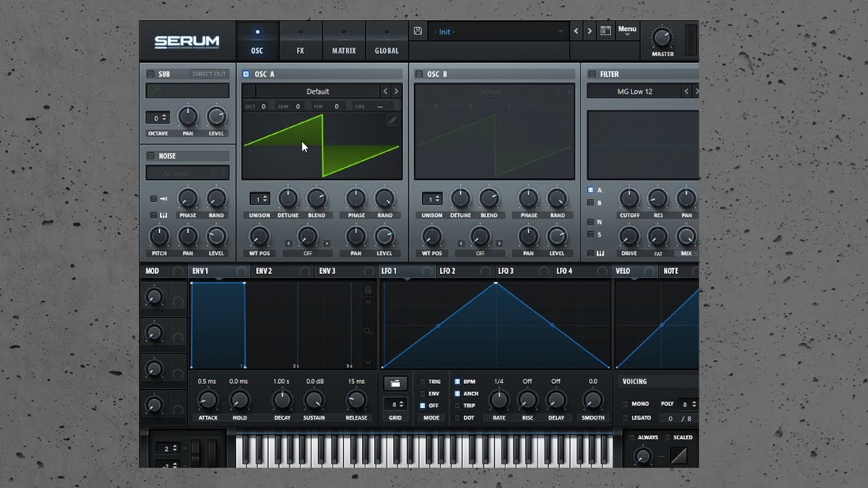Click next warp mode arrow OSC A
The image size is (868, 488).
click(x=327, y=243)
